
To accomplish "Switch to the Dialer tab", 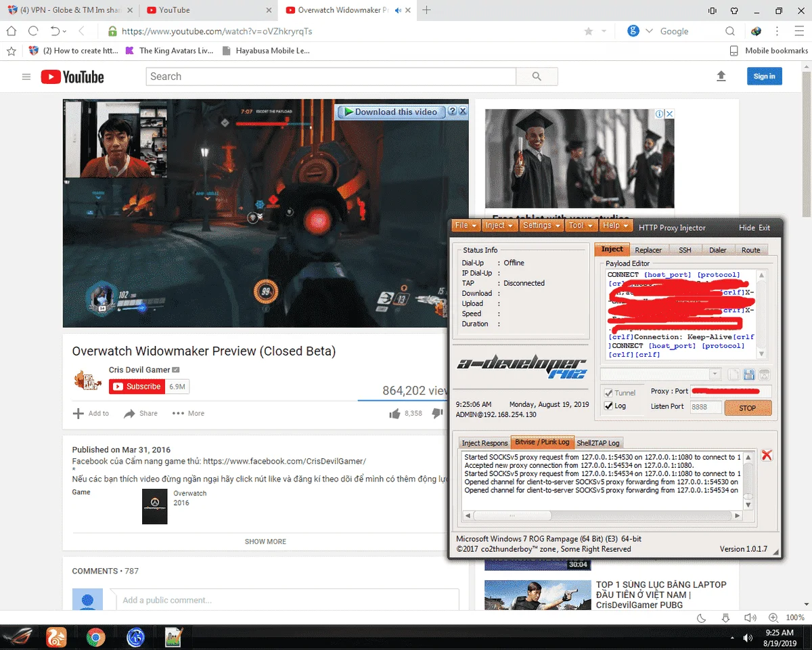I will [x=717, y=250].
